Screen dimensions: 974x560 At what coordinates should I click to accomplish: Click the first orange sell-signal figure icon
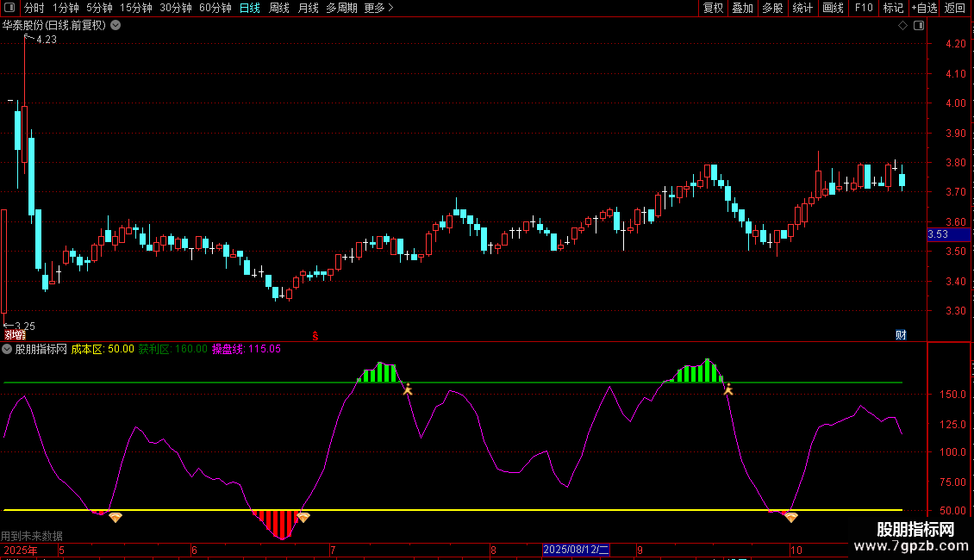408,389
